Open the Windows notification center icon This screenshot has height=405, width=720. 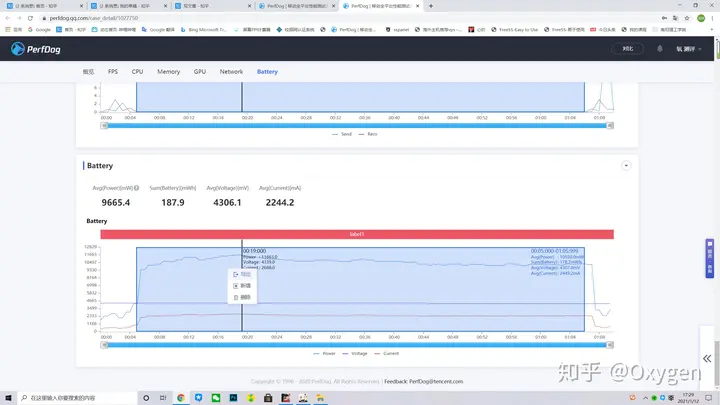709,398
